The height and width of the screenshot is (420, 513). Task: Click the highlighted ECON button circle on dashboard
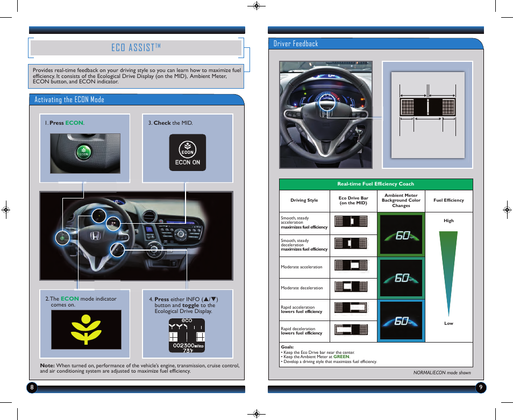62,238
